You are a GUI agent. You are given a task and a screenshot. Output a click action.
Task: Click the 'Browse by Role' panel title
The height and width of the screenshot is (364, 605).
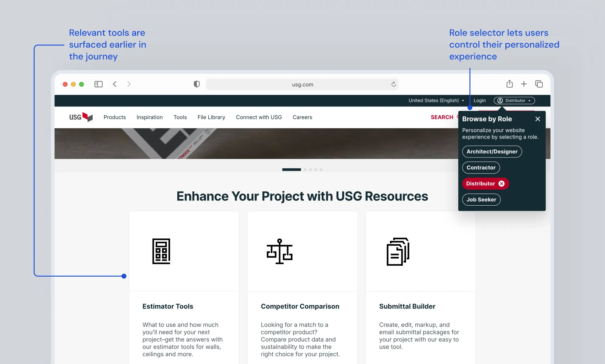487,119
